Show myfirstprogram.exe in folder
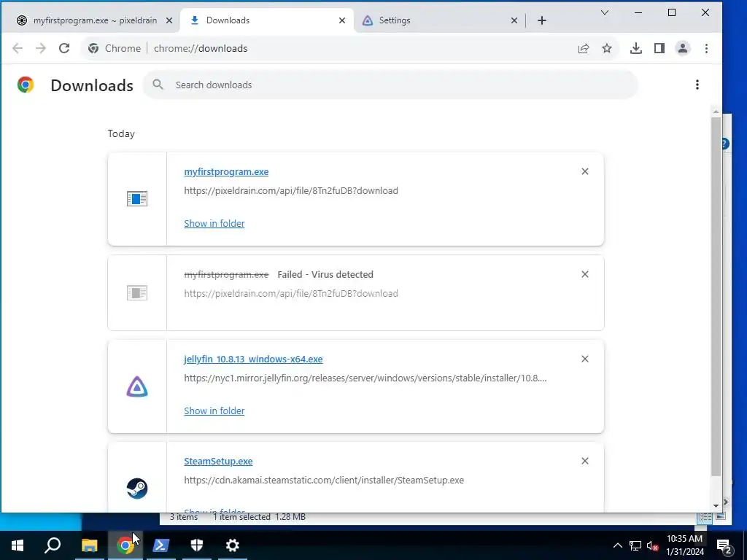The width and height of the screenshot is (747, 560). [x=214, y=223]
